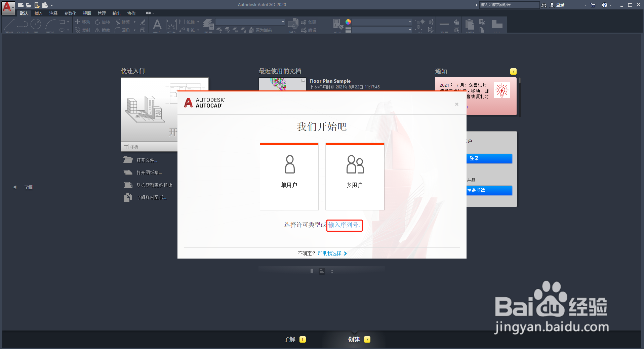The width and height of the screenshot is (644, 349).
Task: Click the Help question mark icon
Action: pyautogui.click(x=605, y=5)
